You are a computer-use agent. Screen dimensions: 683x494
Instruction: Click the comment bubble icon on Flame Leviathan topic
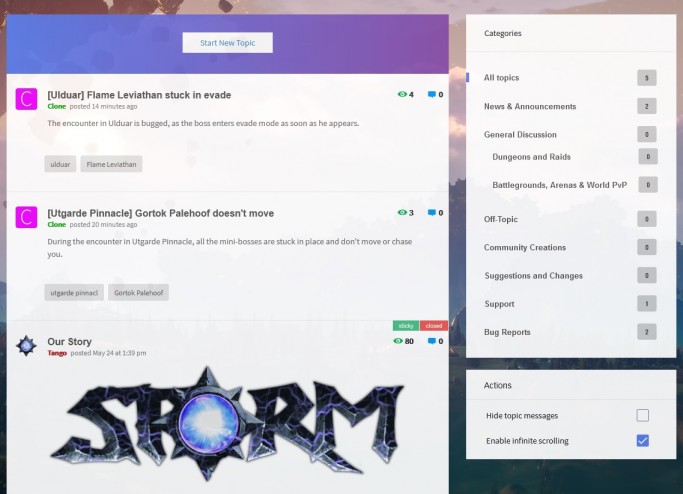[x=432, y=94]
